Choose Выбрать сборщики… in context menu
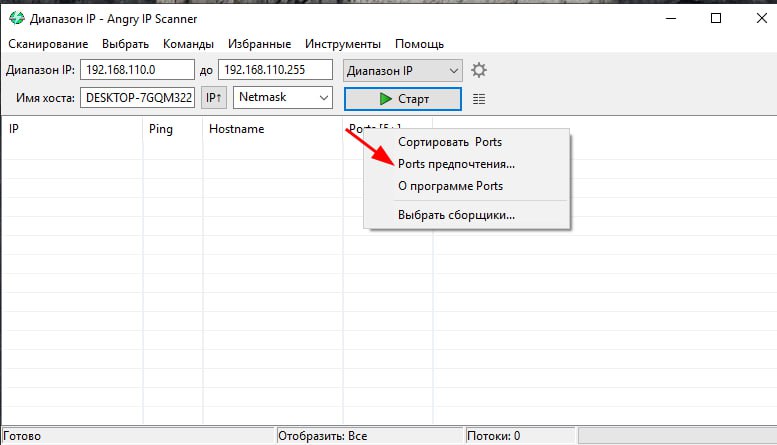 coord(456,214)
